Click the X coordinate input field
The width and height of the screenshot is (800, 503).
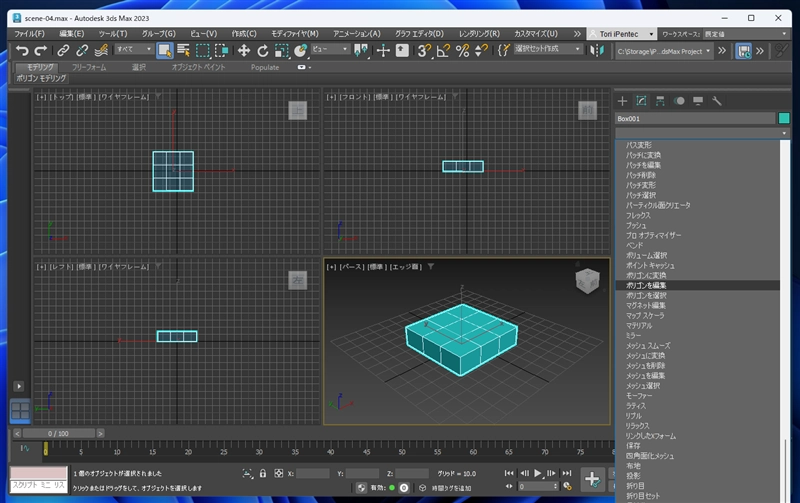tap(312, 473)
